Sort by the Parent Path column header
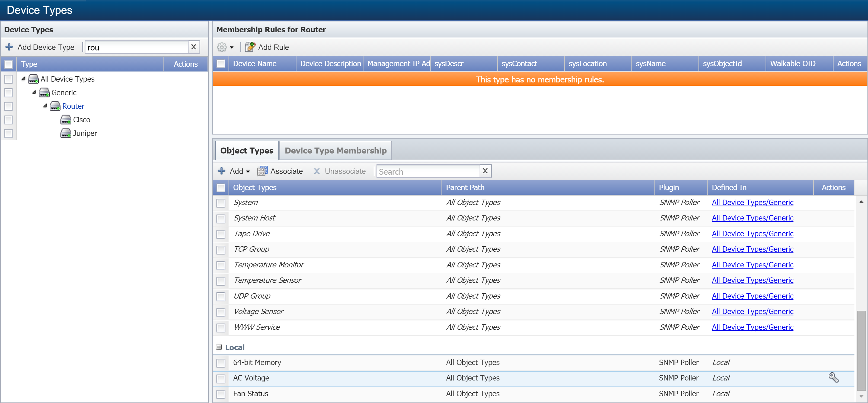Viewport: 868px width, 403px height. [548, 187]
